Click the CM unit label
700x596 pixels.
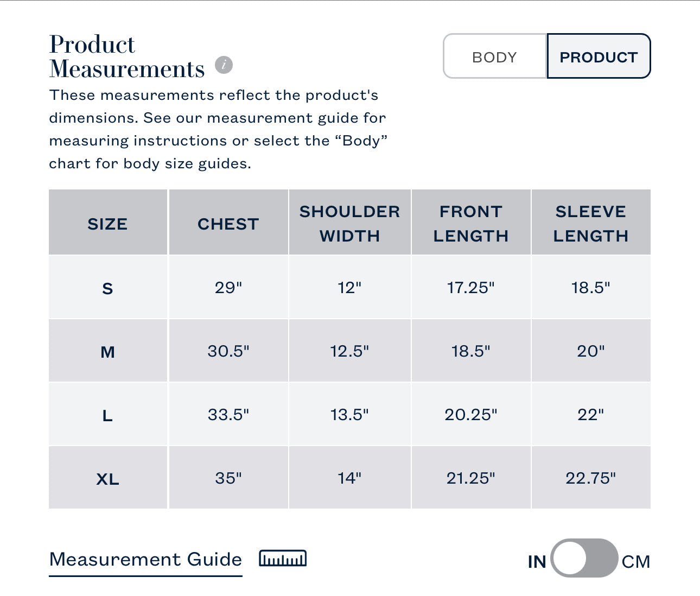[636, 561]
